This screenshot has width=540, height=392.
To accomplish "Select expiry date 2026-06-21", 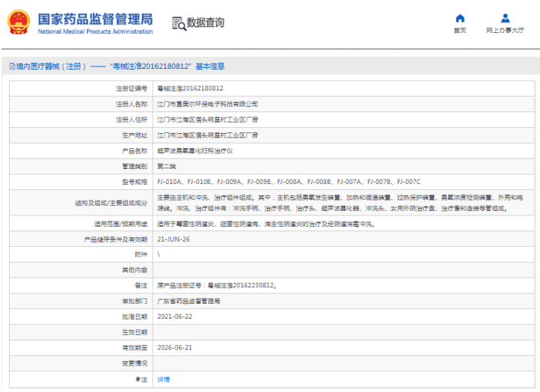I will [174, 348].
